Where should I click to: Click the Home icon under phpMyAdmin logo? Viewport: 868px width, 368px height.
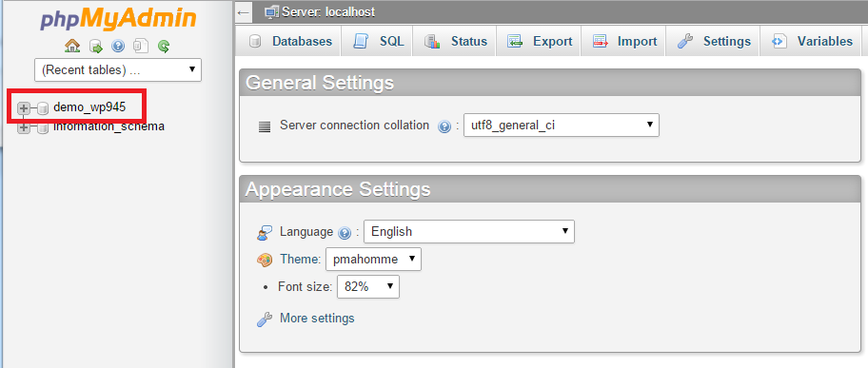click(x=72, y=46)
